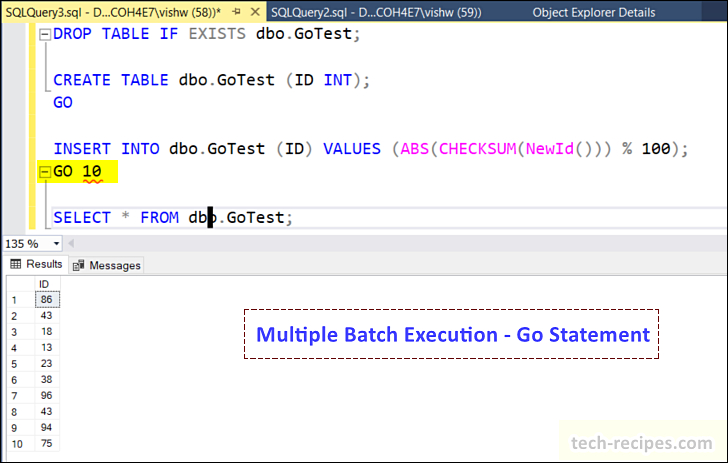Click the ABS function in editor

point(415,149)
